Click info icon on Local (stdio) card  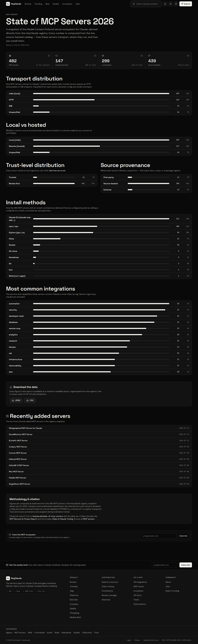coord(142,56)
